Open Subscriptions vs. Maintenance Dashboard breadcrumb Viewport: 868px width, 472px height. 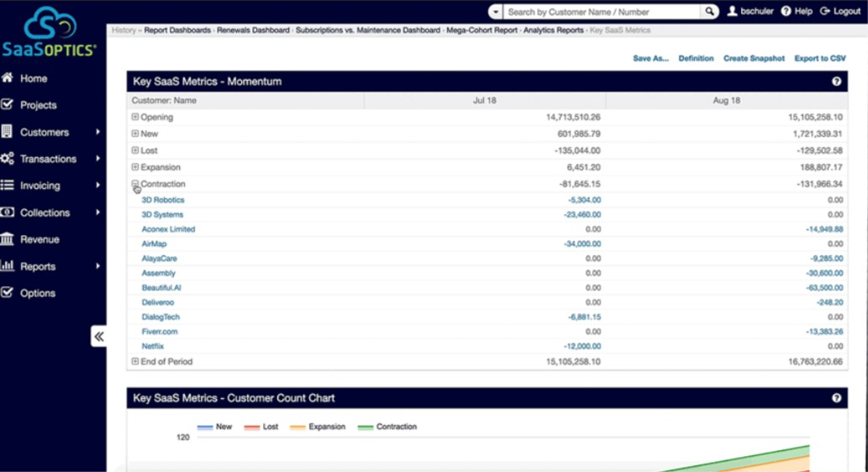[367, 30]
